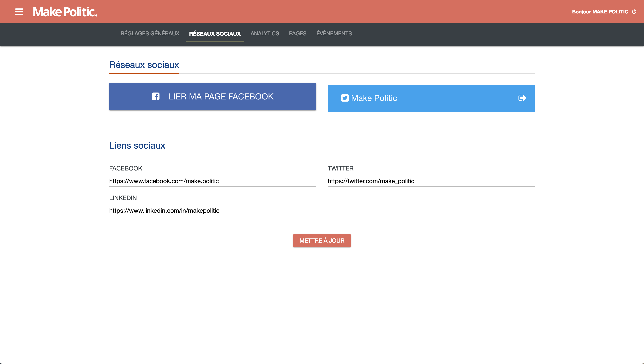Open the Évènements tab
The width and height of the screenshot is (644, 364).
[334, 33]
